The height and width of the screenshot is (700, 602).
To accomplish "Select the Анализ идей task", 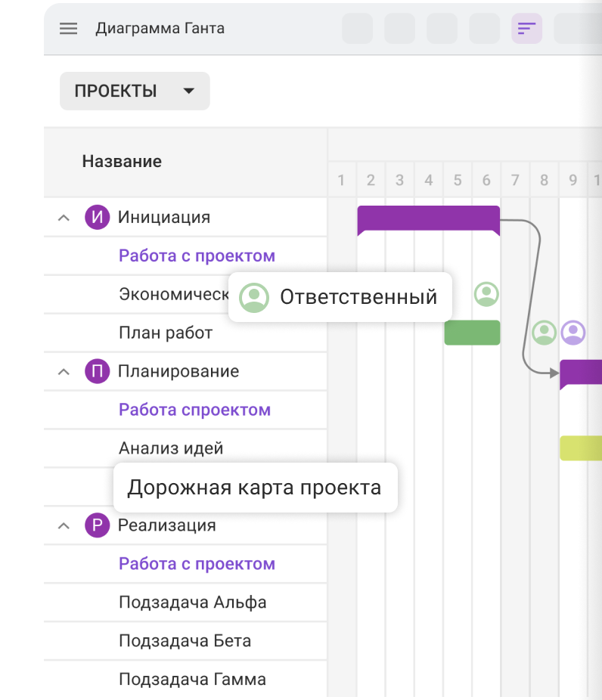I will click(x=171, y=448).
